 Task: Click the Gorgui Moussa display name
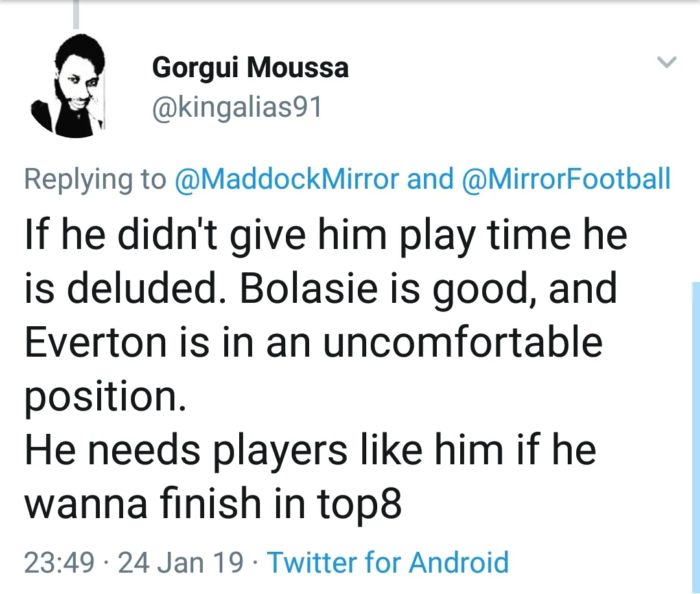pyautogui.click(x=250, y=68)
